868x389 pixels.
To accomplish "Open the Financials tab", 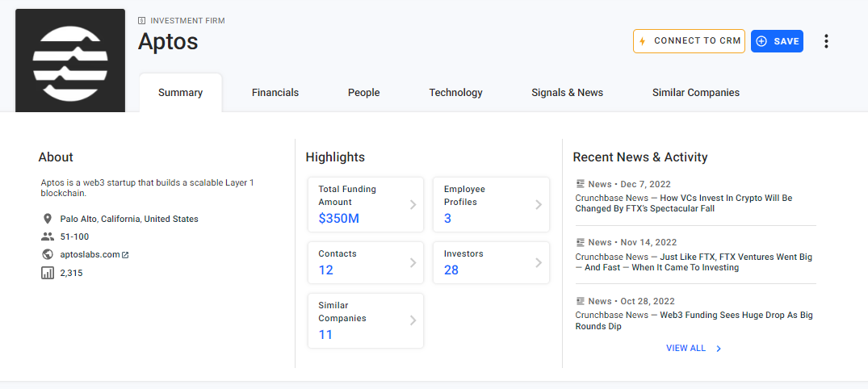I will [x=275, y=93].
